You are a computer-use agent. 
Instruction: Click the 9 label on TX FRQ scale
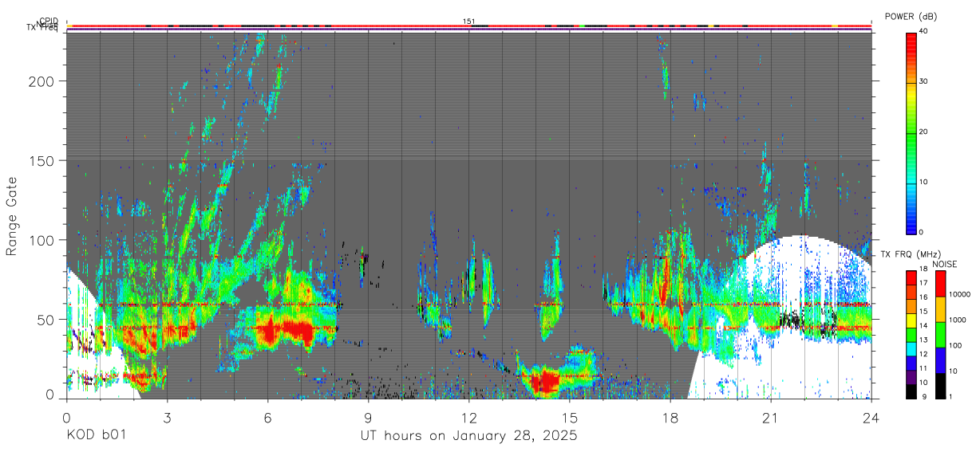click(x=923, y=397)
